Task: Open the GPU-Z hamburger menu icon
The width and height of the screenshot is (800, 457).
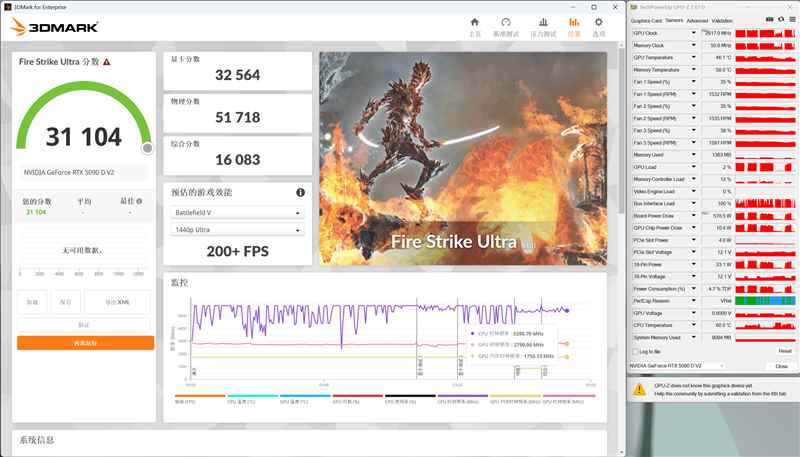Action: 792,19
